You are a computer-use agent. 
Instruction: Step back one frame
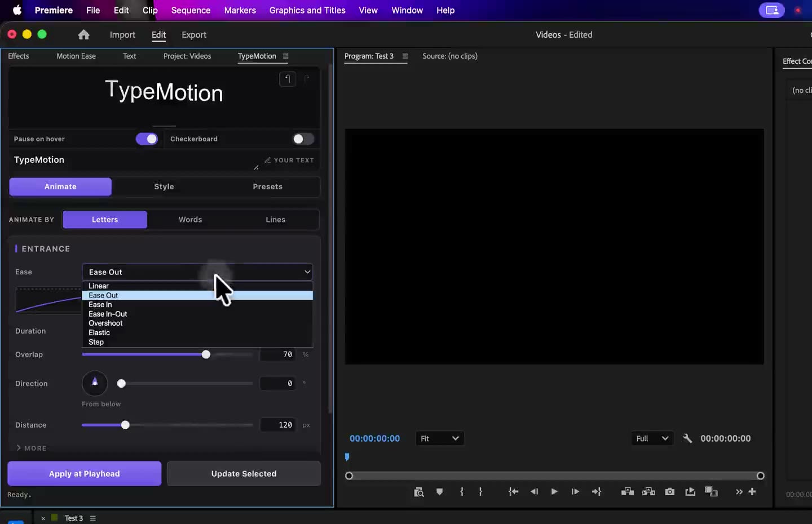pos(534,492)
